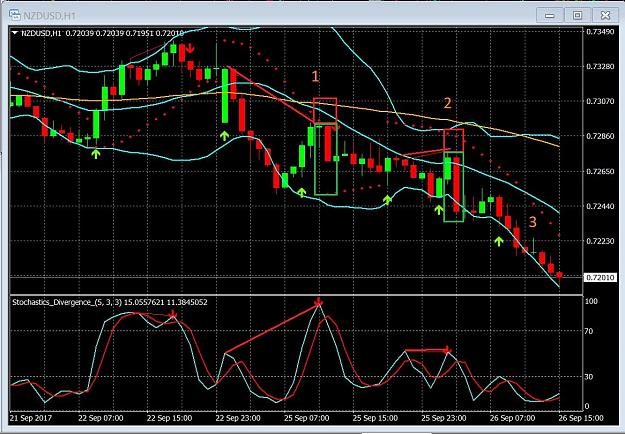Click the current price label 0.72010
This screenshot has height=434, width=625.
600,277
